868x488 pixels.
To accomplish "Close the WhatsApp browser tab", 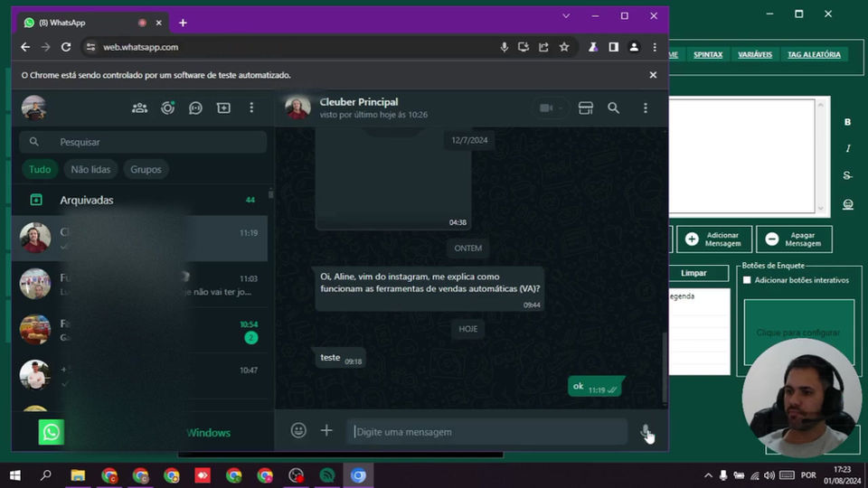I will coord(159,23).
